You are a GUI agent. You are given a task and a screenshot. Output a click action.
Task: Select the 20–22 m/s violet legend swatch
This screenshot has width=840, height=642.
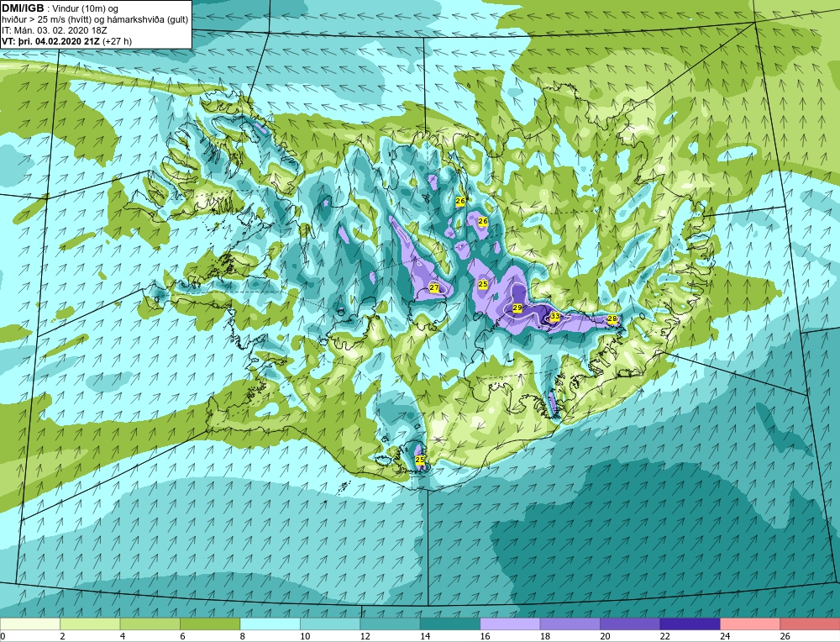630,624
